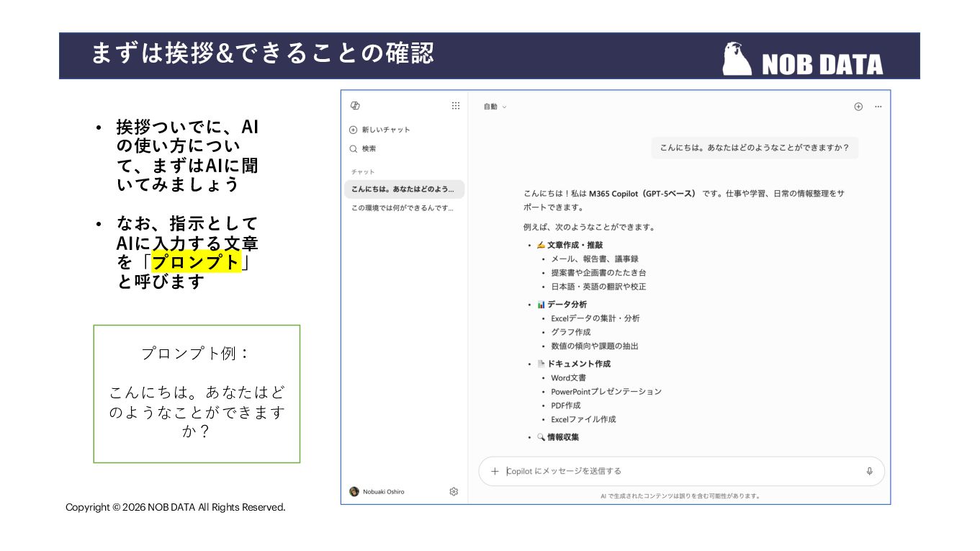Select chat こんにちは。あなたはどのよう... in history
Viewport: 980px width, 551px height.
[x=404, y=189]
